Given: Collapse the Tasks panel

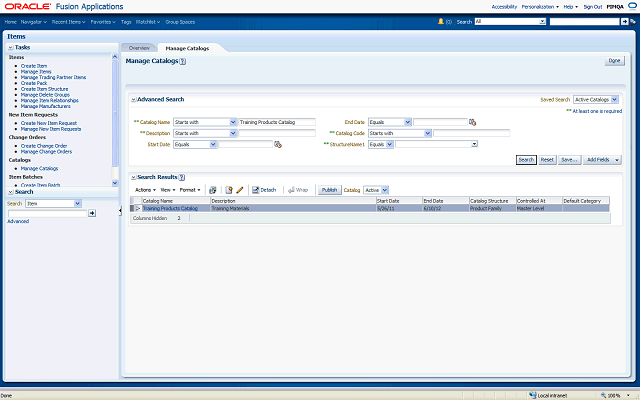Looking at the screenshot, I should pos(10,47).
